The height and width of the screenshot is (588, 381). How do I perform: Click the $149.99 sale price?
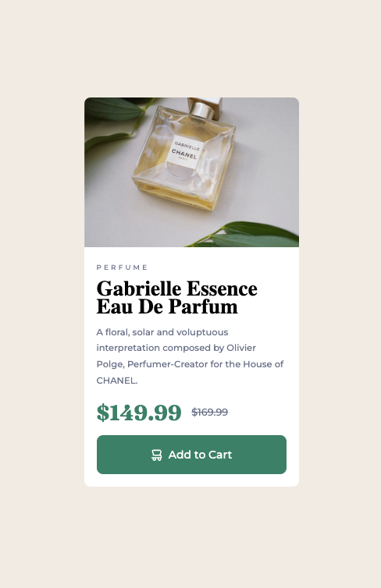[x=139, y=413]
